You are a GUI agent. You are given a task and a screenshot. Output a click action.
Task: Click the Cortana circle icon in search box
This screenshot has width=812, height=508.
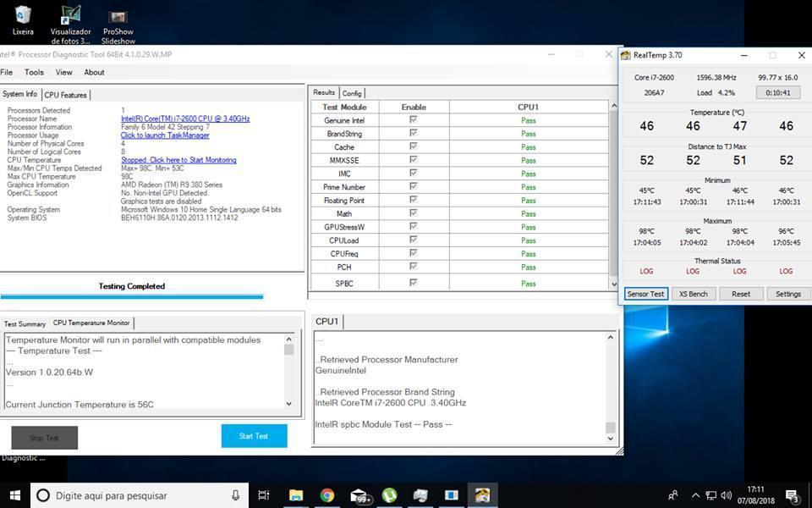point(43,495)
